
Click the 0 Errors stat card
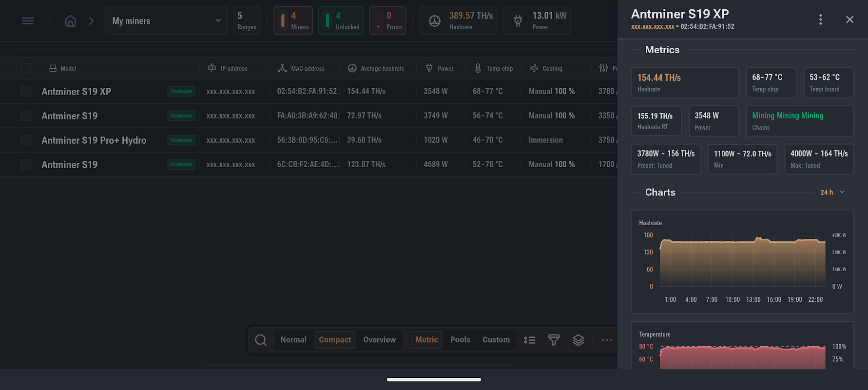388,21
